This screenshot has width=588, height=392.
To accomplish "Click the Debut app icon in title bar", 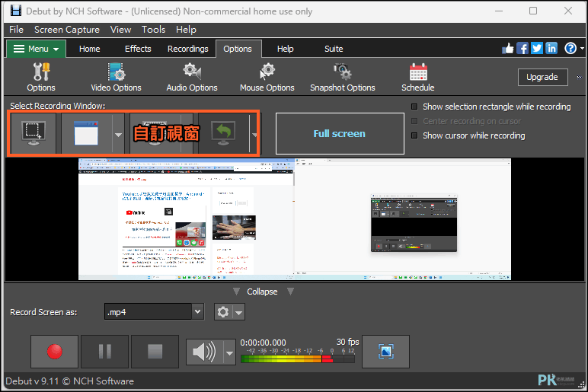I will tap(16, 11).
